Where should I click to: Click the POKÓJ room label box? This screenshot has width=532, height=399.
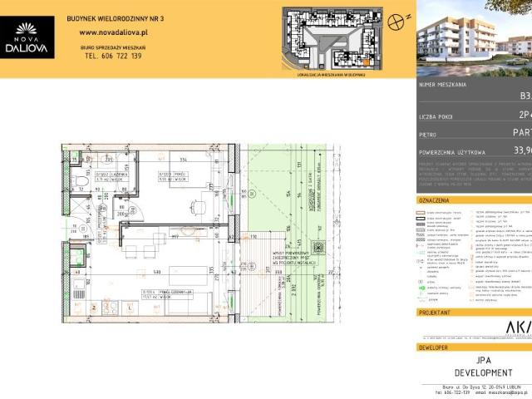[173, 177]
